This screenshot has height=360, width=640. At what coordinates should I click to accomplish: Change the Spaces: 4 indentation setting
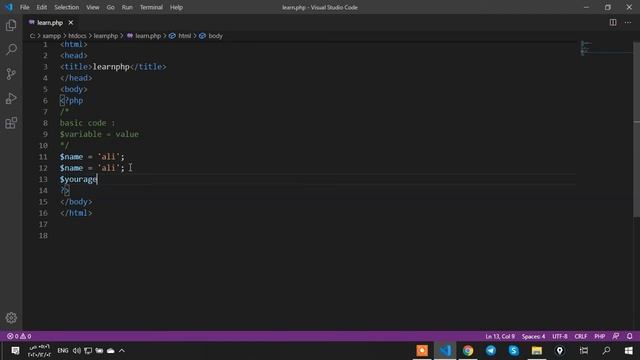point(533,336)
